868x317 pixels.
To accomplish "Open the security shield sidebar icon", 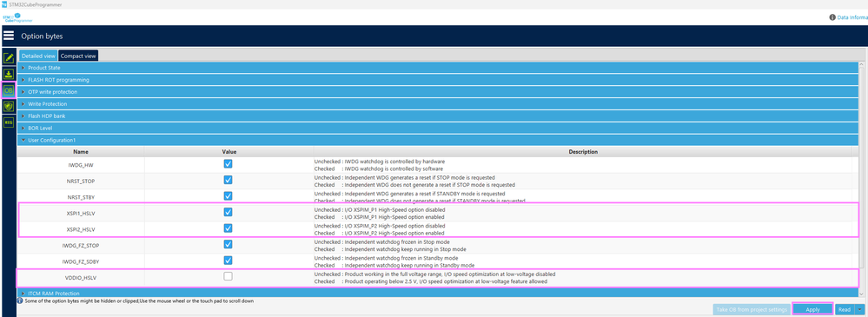I will click(x=9, y=106).
